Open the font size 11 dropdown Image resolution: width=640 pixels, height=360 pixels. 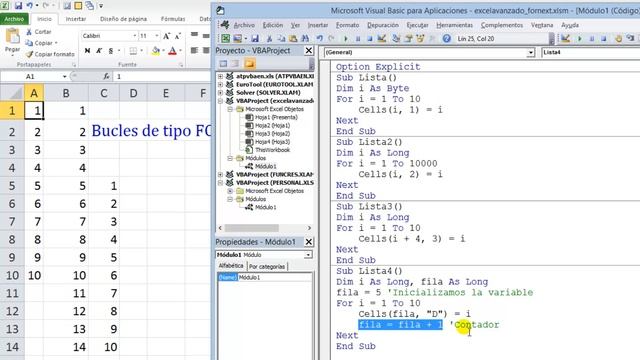[157, 36]
